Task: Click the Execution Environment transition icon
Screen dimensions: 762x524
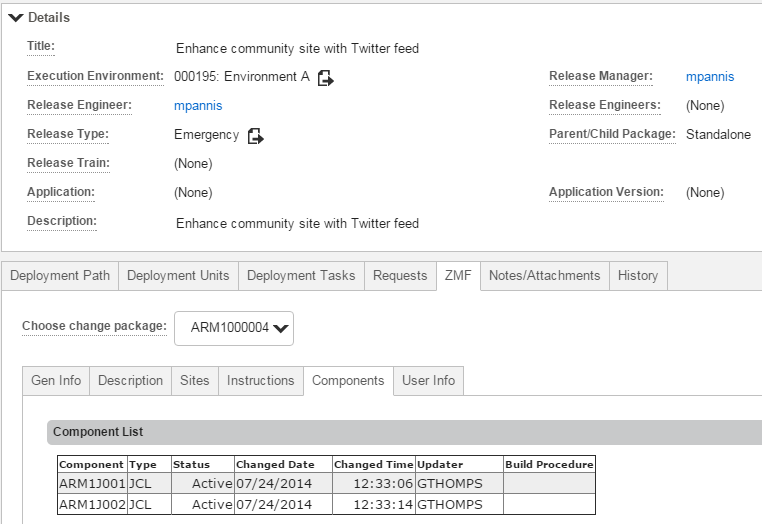Action: [x=325, y=78]
